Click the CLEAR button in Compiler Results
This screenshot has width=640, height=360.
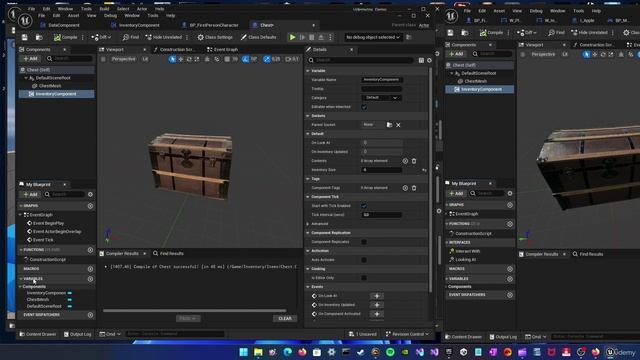click(x=285, y=318)
